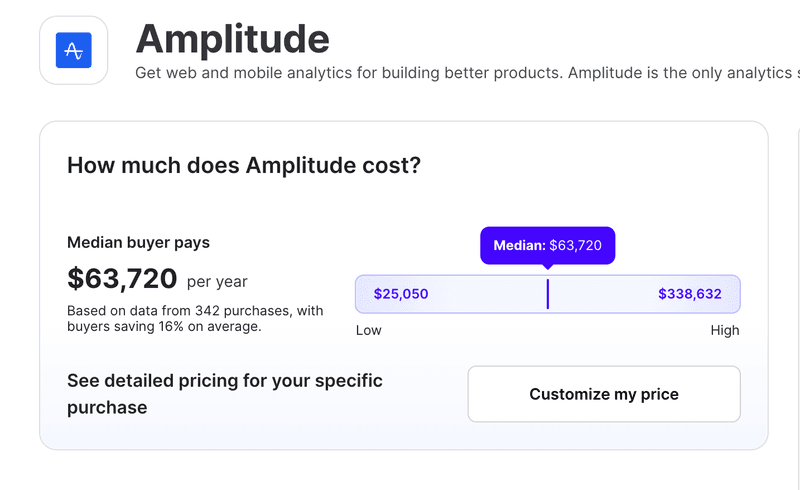Click the tooltip pointer arrow below the Median bubble
800x490 pixels.
tap(547, 267)
